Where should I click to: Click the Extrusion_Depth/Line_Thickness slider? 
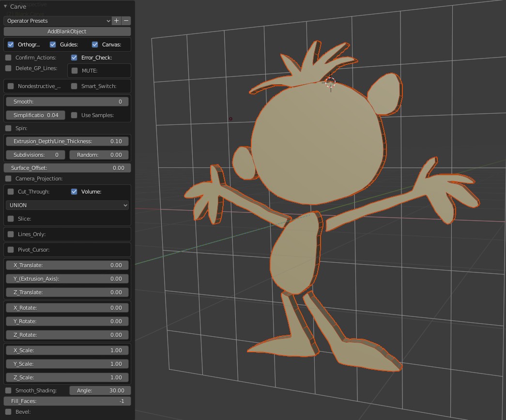pyautogui.click(x=67, y=141)
